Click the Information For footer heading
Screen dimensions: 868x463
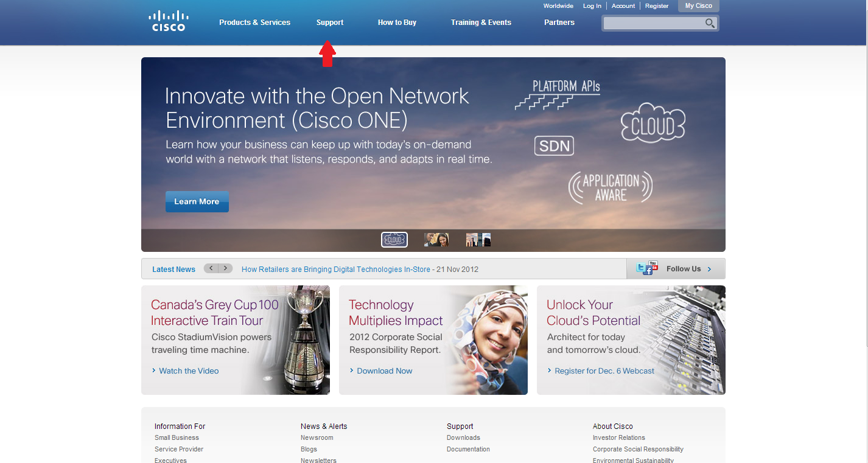[x=180, y=426]
